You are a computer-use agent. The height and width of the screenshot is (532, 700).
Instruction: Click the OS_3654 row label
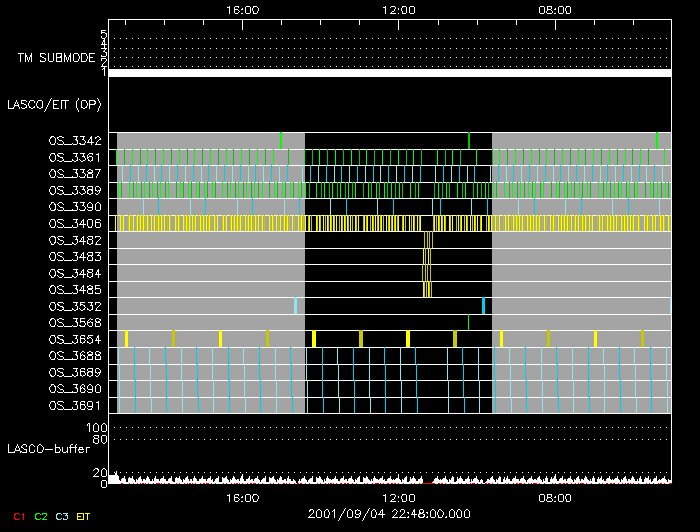[74, 339]
